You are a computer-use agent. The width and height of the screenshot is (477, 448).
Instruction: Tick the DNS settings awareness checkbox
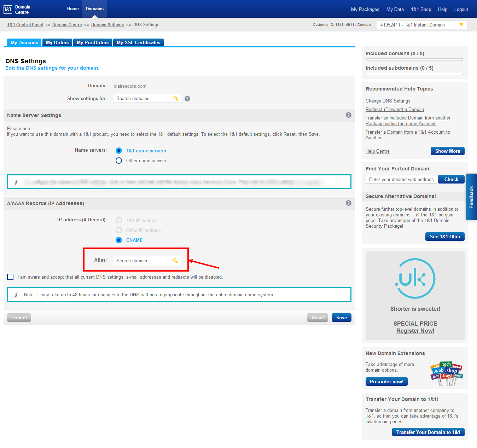coord(11,277)
